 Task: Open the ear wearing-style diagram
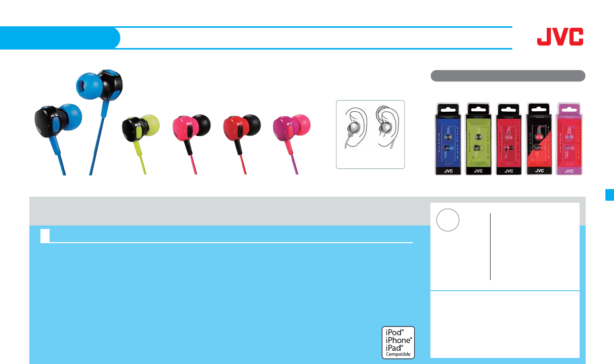click(x=371, y=134)
